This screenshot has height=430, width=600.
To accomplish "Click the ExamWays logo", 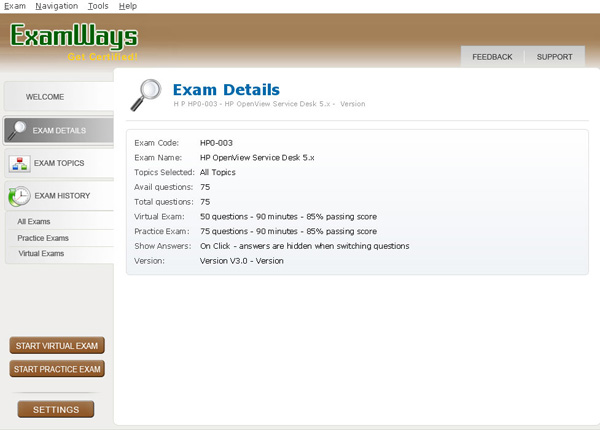I will (74, 36).
